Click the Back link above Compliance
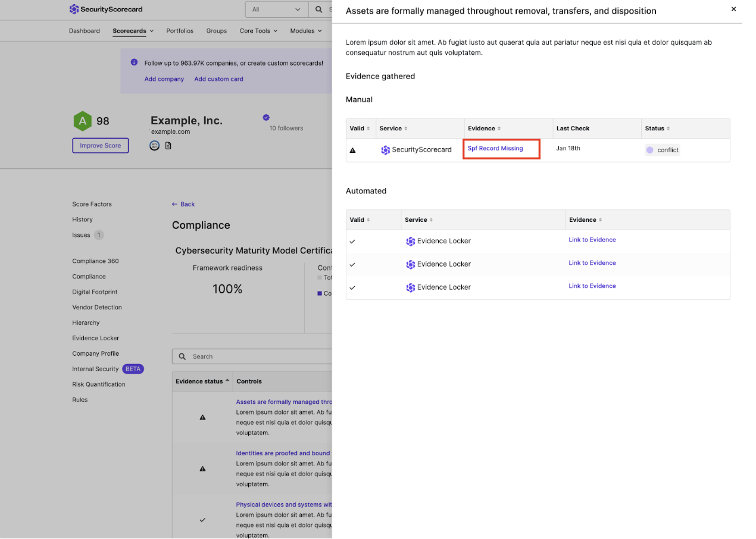This screenshot has height=539, width=756. pyautogui.click(x=183, y=204)
